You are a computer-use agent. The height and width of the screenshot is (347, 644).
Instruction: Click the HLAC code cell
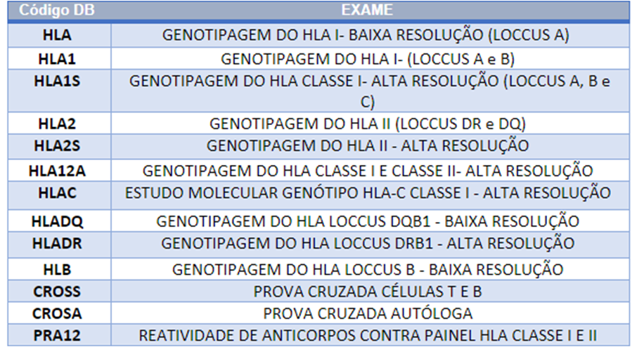[57, 192]
